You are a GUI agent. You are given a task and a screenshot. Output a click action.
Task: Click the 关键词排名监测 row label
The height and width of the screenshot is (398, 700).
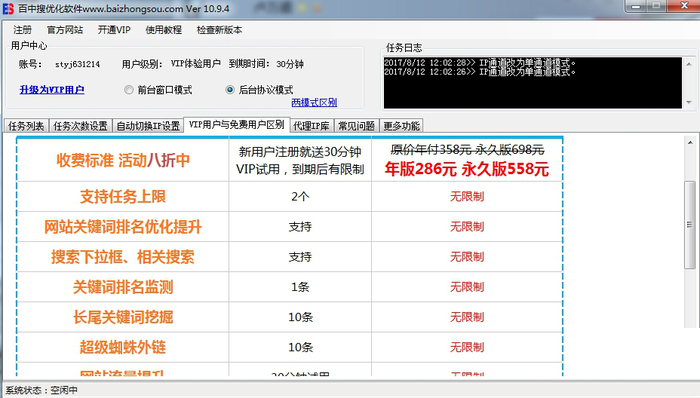click(123, 287)
